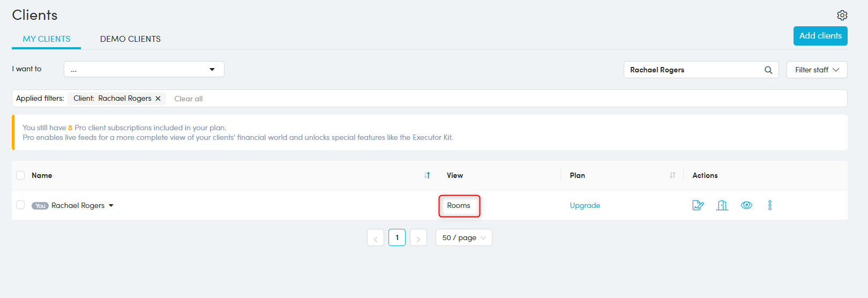The width and height of the screenshot is (868, 298).
Task: Remove the Rachael Rogers client filter
Action: click(x=158, y=99)
